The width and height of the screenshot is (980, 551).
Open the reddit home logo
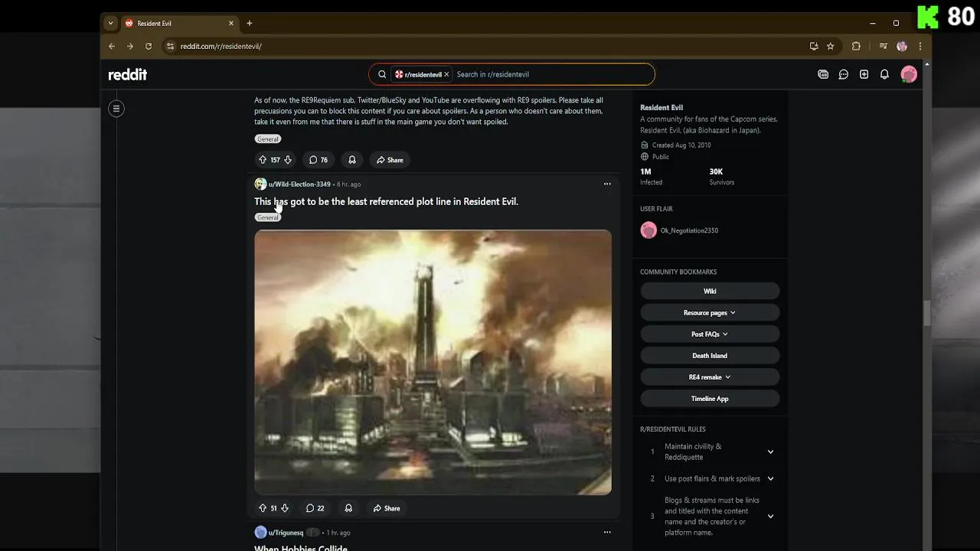pos(127,74)
